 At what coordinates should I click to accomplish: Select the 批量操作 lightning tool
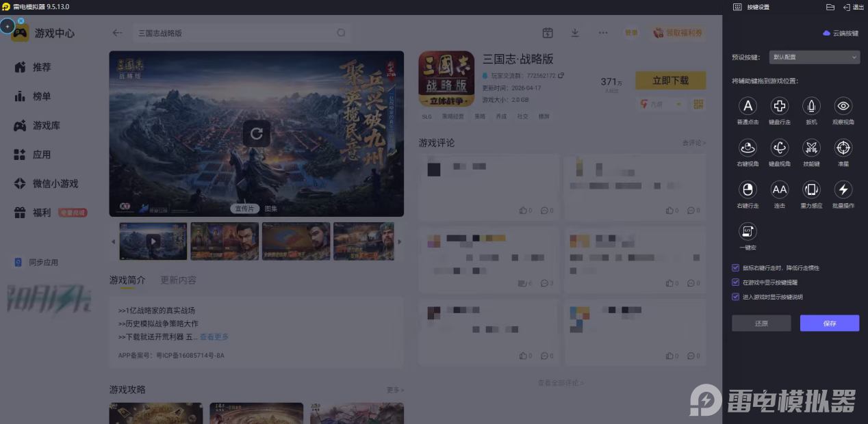pyautogui.click(x=843, y=189)
